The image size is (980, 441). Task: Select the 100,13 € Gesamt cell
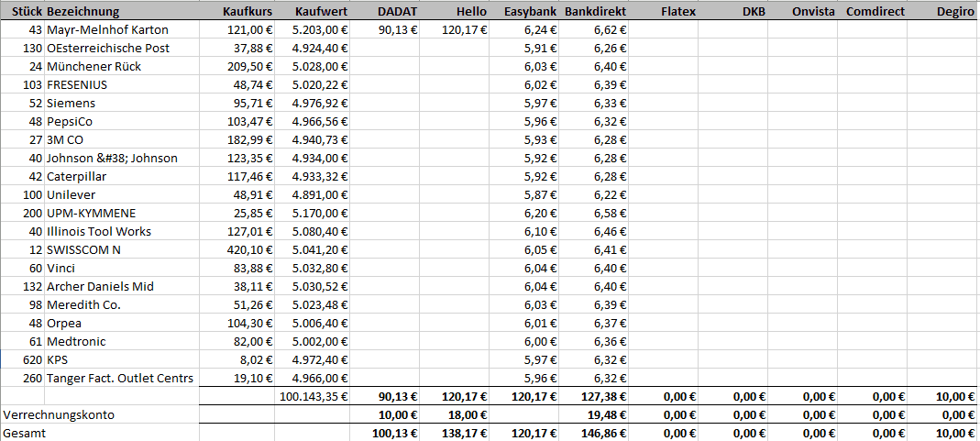[384, 433]
